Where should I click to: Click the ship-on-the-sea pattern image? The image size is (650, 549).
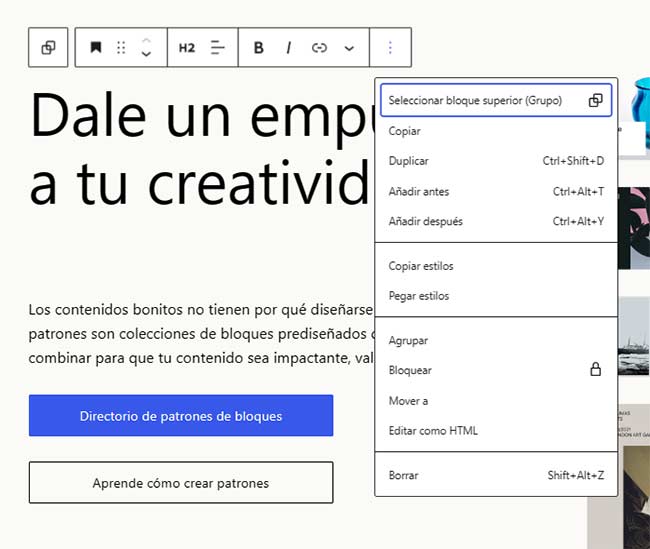pos(634,336)
